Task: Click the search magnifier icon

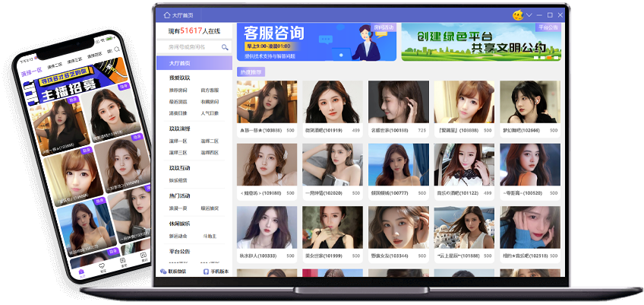Action: (225, 47)
